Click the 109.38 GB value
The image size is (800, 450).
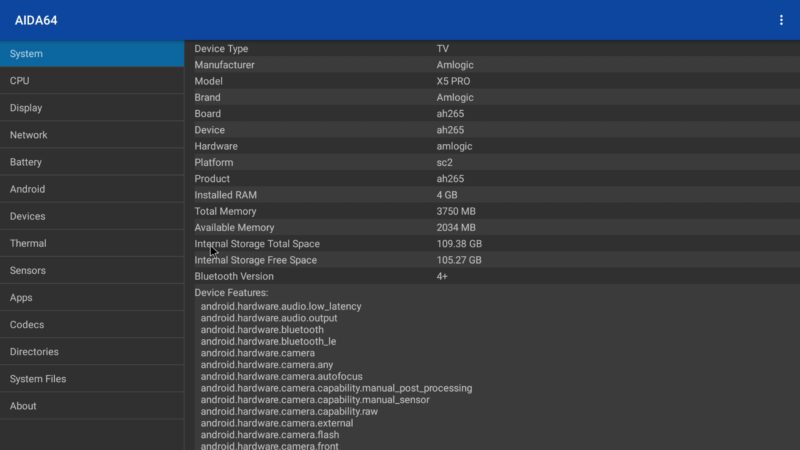459,244
